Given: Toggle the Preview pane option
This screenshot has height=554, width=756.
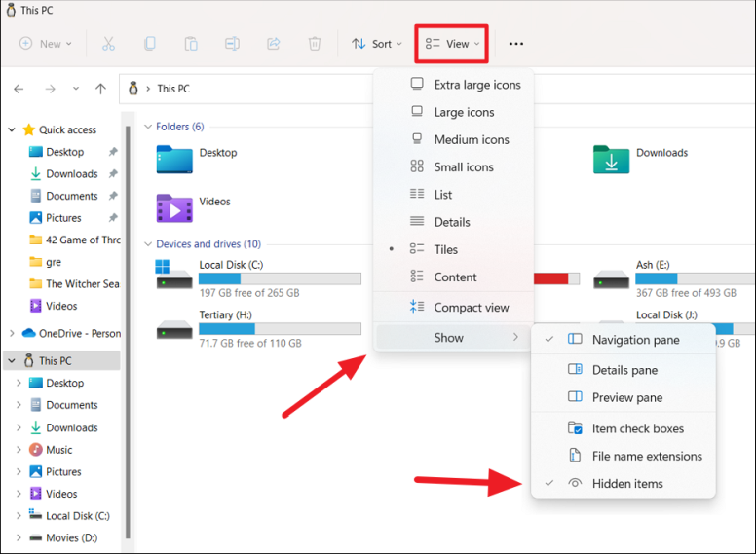Looking at the screenshot, I should tap(623, 397).
